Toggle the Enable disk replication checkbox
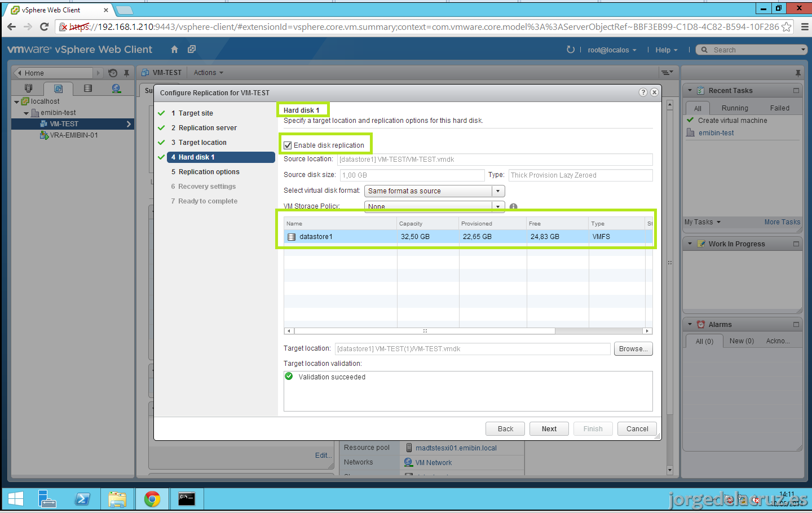This screenshot has height=513, width=812. [x=288, y=145]
